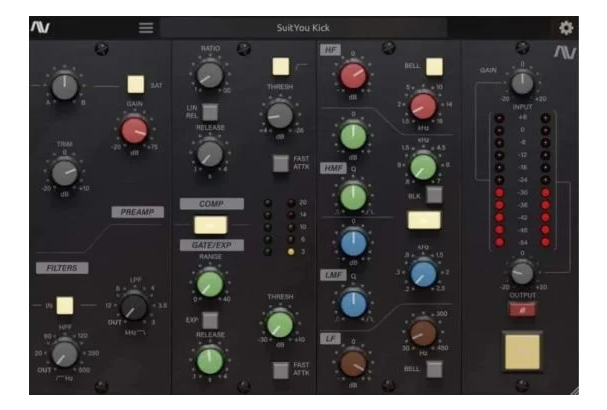Click the green gate RANGE knob

(210, 284)
